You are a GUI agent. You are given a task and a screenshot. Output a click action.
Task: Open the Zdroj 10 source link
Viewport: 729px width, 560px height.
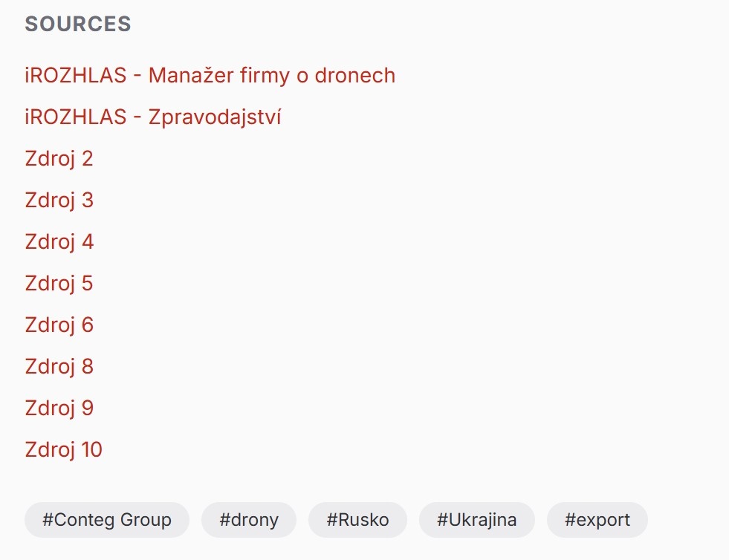[x=63, y=450]
